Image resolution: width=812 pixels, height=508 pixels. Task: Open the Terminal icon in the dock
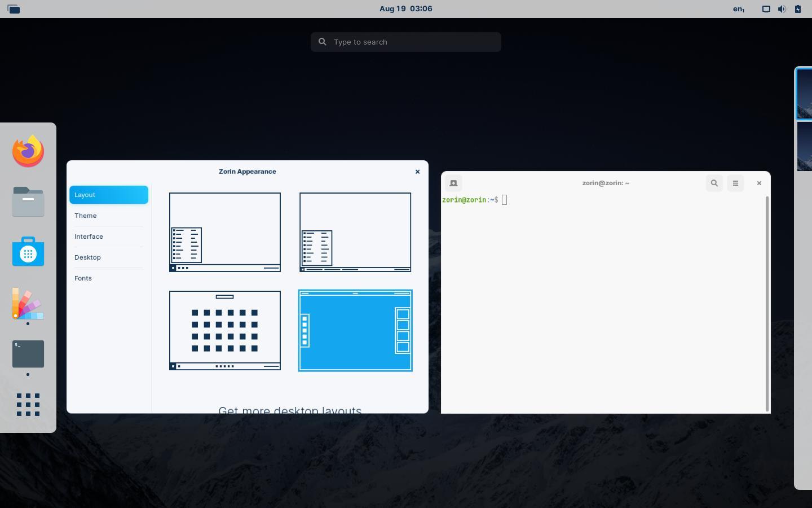tap(28, 354)
